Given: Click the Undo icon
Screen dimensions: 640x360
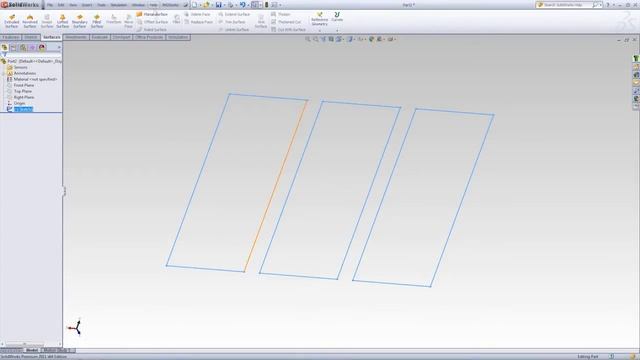Looking at the screenshot, I should tap(242, 5).
